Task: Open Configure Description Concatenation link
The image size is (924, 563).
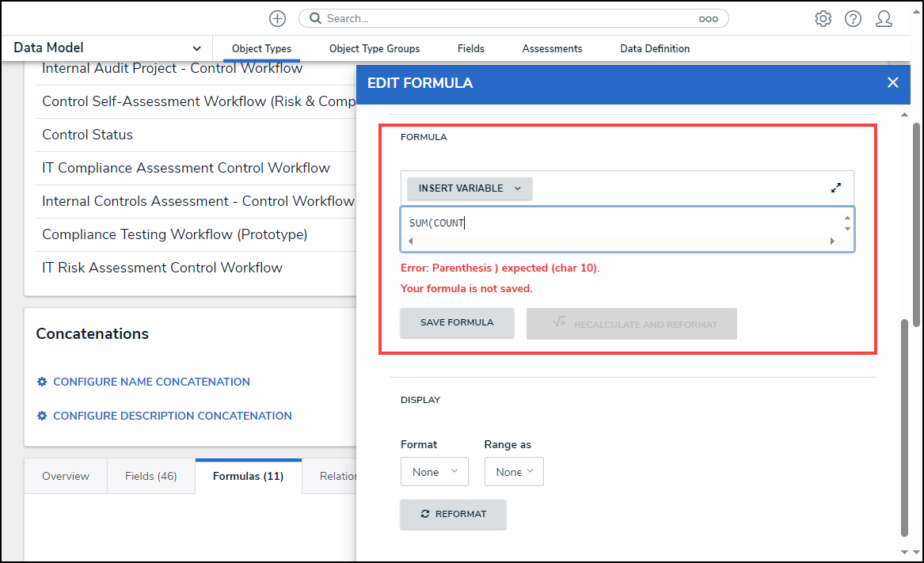Action: tap(172, 416)
